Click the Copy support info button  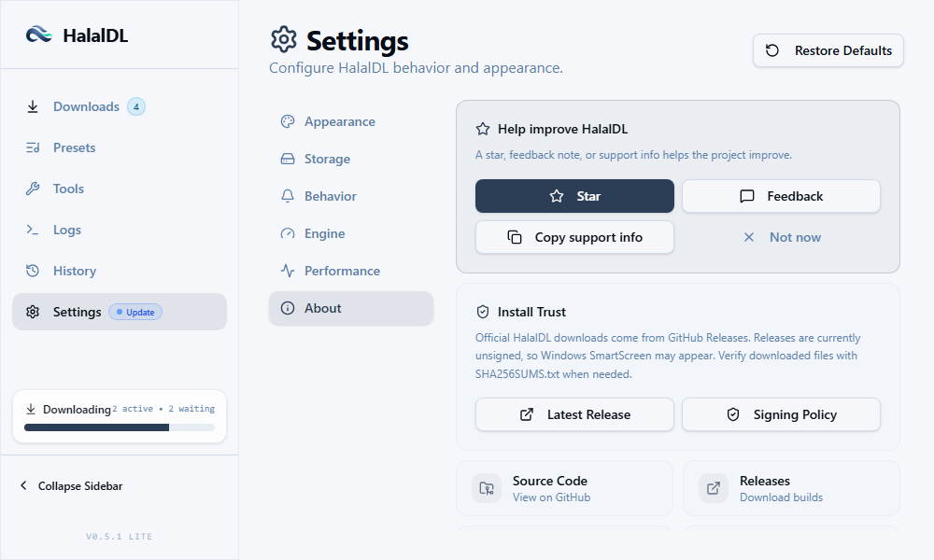pyautogui.click(x=574, y=237)
